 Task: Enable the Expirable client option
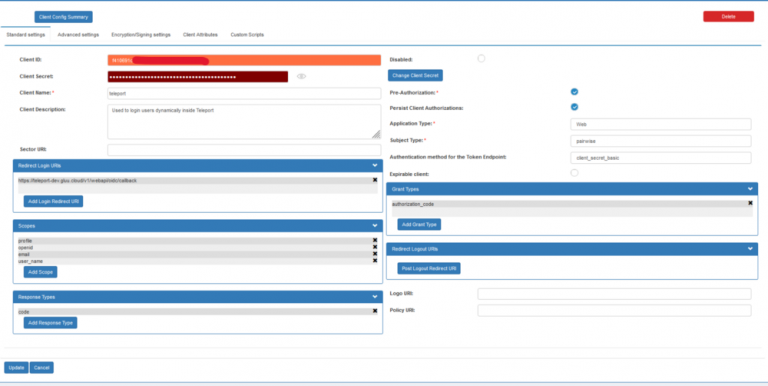pos(574,173)
